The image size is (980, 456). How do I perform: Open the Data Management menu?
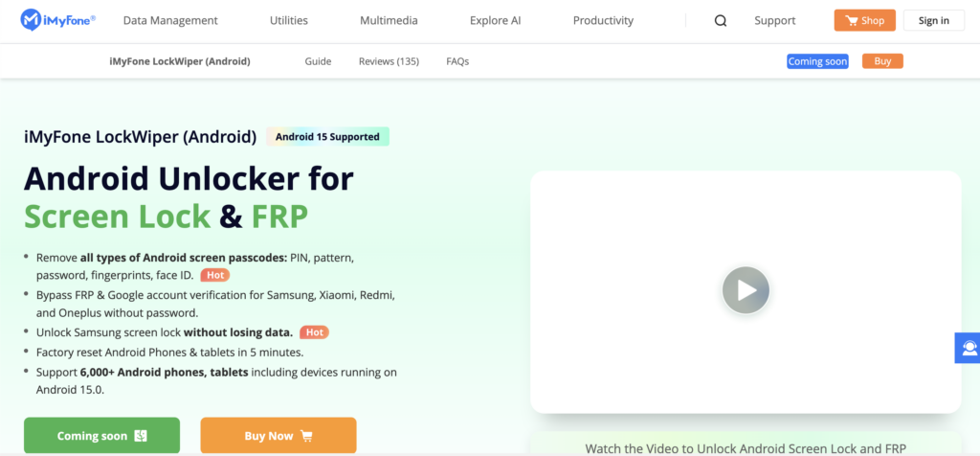[170, 21]
